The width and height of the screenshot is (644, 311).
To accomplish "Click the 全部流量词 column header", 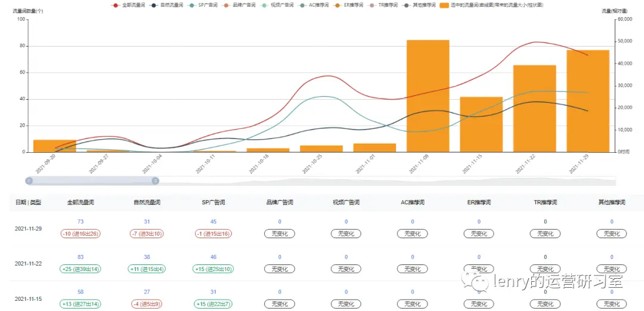I will pyautogui.click(x=80, y=202).
